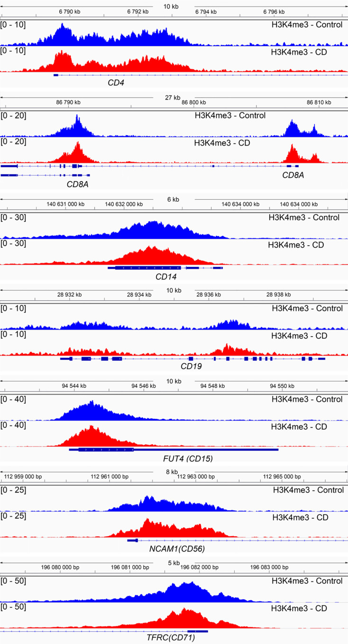The image size is (348, 644).
Task: Click the 196 082 000 bp coordinate label
Action: tap(199, 567)
